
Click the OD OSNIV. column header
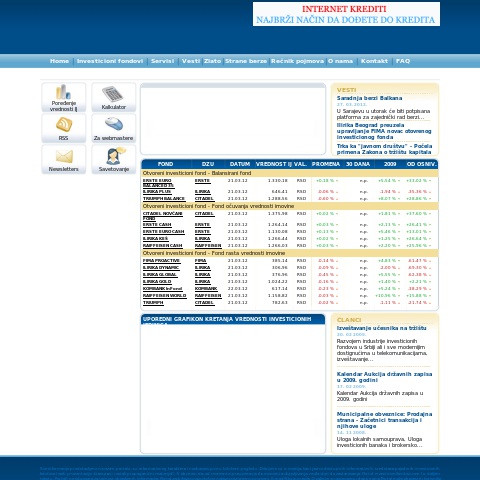coord(421,164)
